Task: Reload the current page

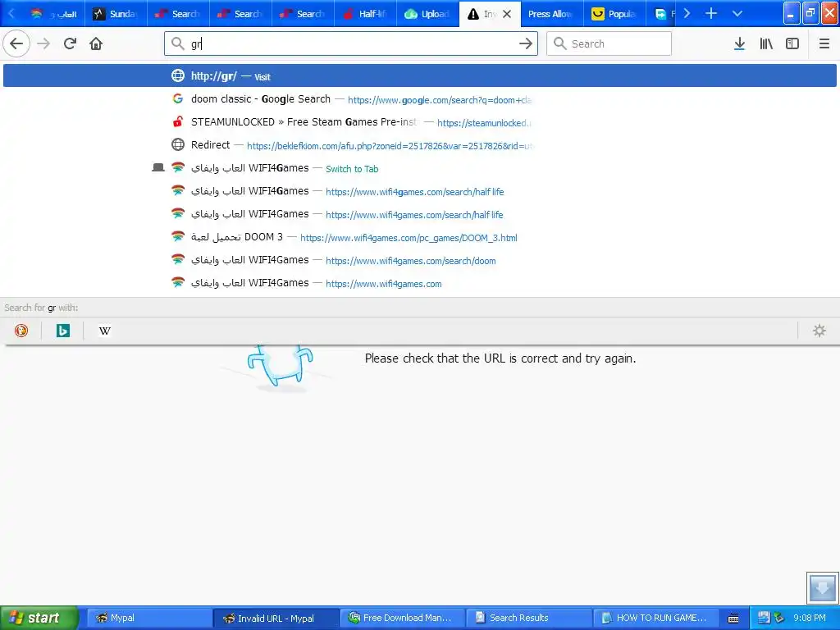Action: coord(70,43)
